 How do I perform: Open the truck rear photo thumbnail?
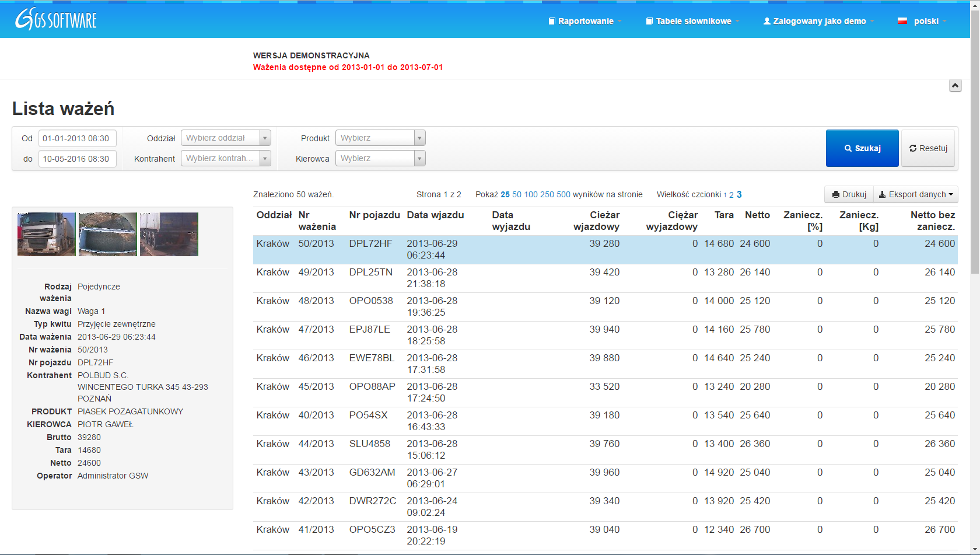pos(169,234)
